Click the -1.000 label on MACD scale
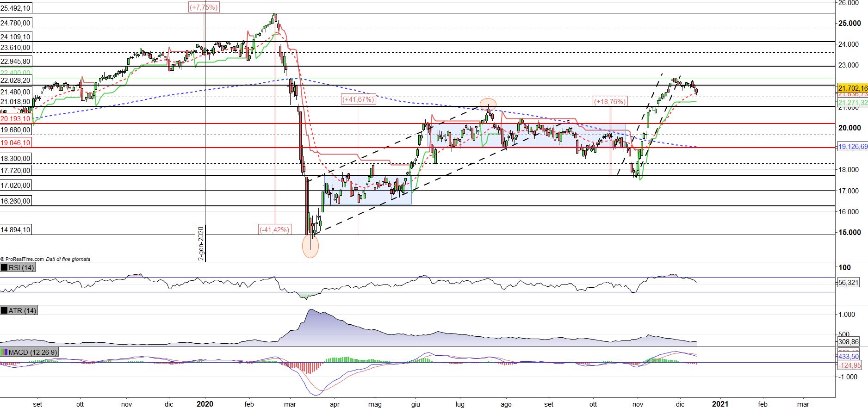Image resolution: width=868 pixels, height=408 pixels. [849, 377]
